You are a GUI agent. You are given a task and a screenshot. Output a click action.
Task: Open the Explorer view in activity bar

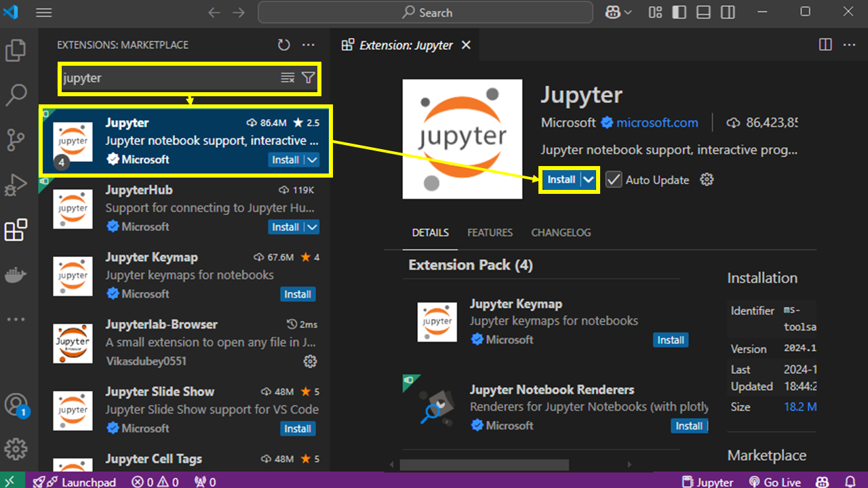click(16, 51)
